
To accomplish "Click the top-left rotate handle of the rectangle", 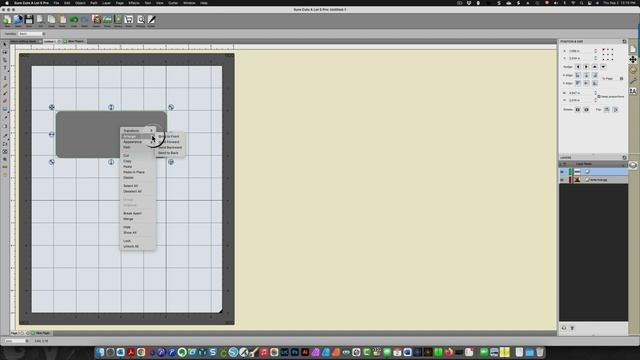I will tap(51, 107).
